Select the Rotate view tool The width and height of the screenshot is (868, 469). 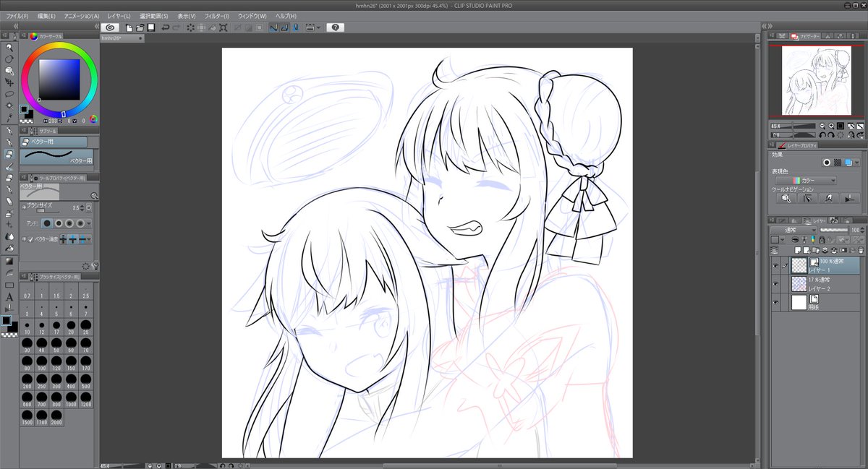9,59
